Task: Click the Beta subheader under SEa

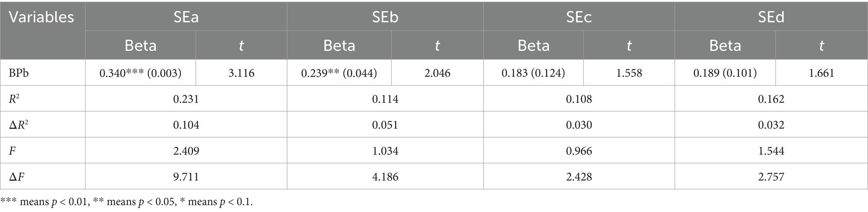Action: 141,45
